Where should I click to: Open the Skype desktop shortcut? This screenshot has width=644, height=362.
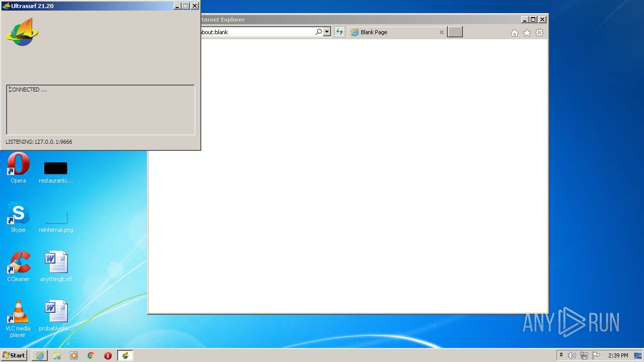pos(18,217)
